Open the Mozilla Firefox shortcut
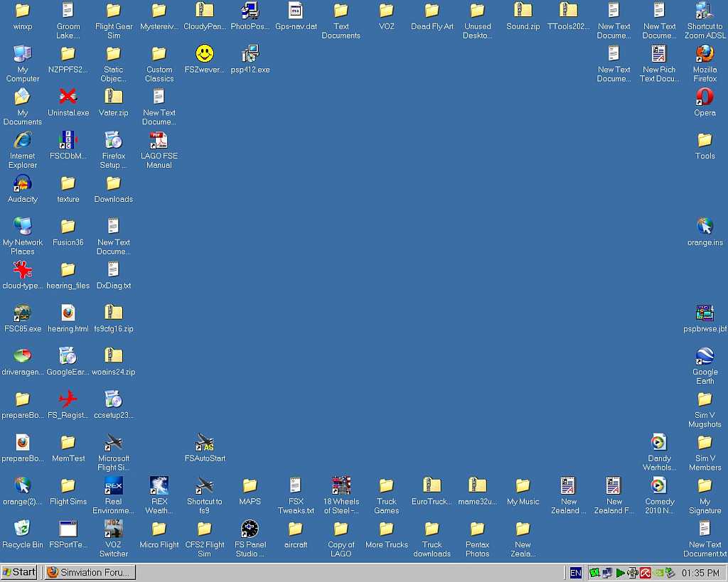 [705, 54]
